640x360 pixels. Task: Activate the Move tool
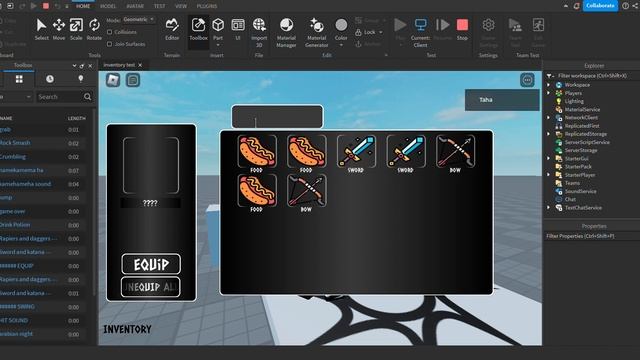point(59,29)
